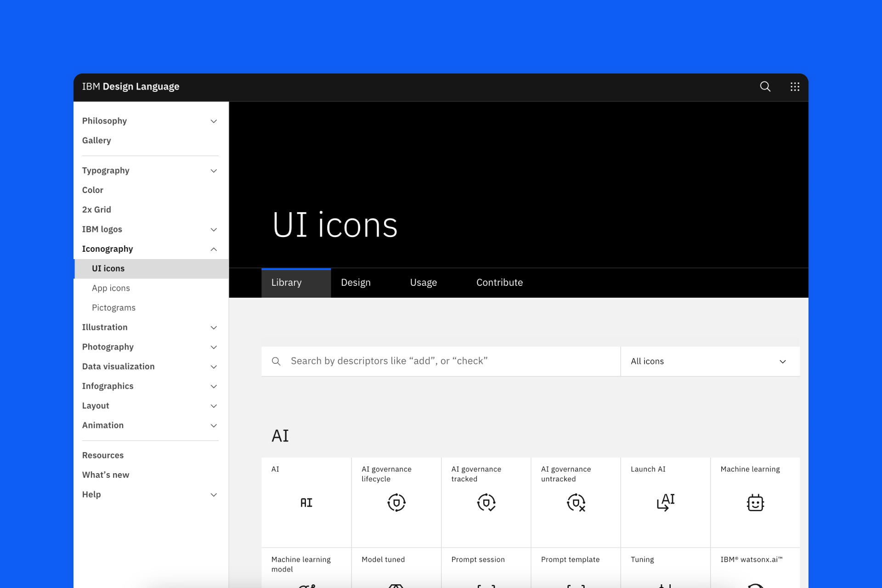882x588 pixels.
Task: Open the Pictograms sidebar link
Action: pos(113,308)
